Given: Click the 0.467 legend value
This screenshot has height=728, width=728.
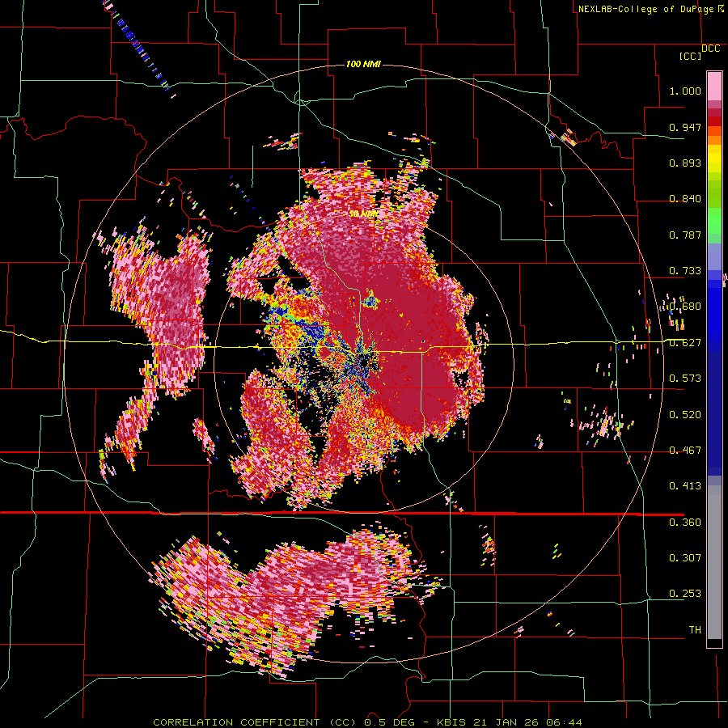Looking at the screenshot, I should 685,451.
